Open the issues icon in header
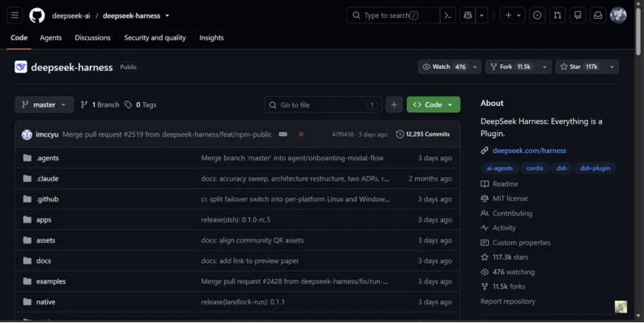The image size is (644, 323). pyautogui.click(x=537, y=16)
